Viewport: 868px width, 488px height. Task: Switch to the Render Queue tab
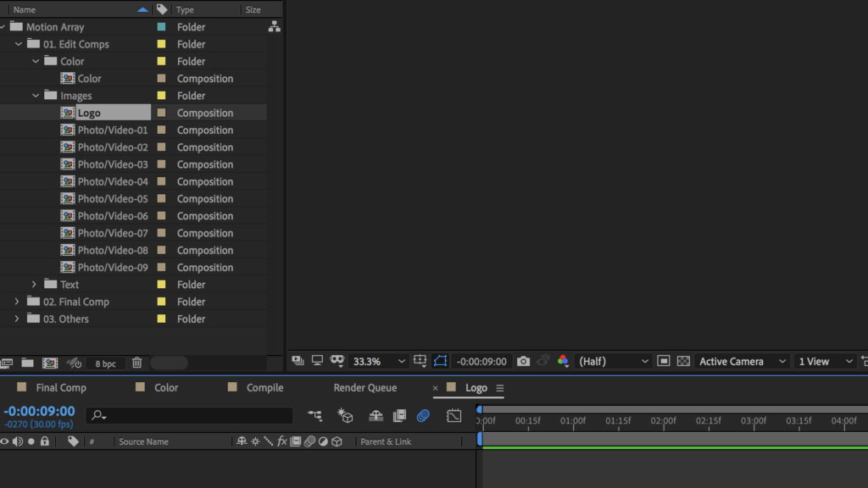tap(364, 388)
